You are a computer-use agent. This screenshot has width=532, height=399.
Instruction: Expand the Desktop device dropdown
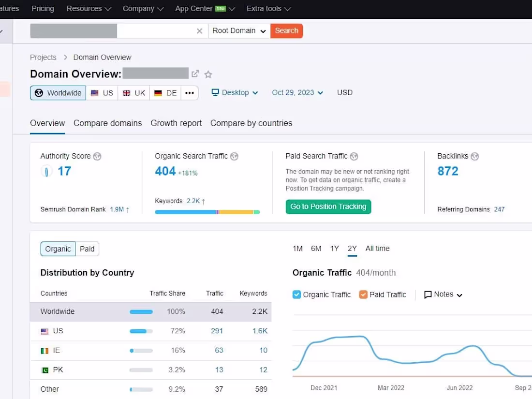coord(235,93)
